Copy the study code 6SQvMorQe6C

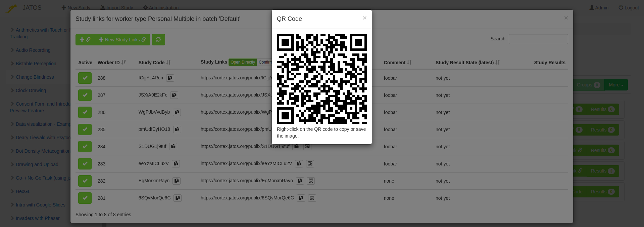coord(178,198)
